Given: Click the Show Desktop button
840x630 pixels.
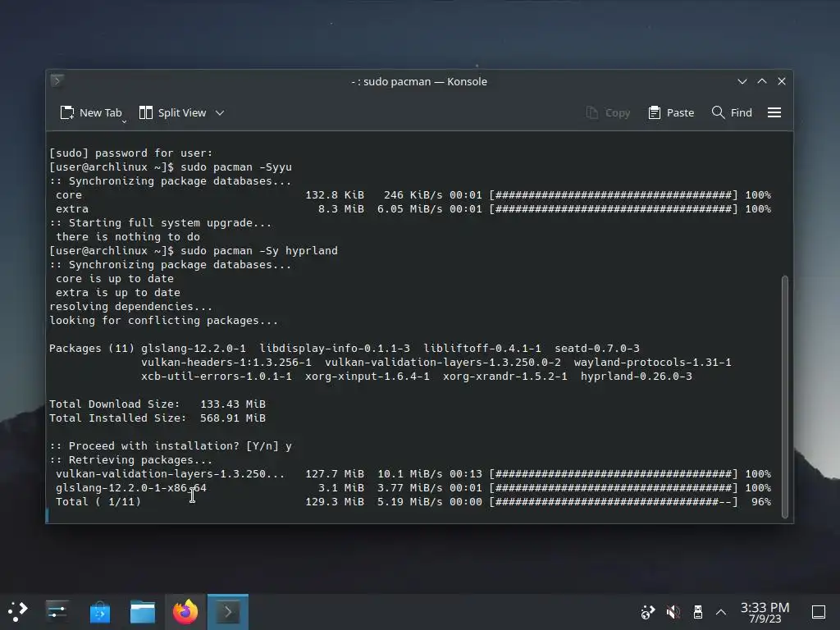Looking at the screenshot, I should [x=818, y=611].
